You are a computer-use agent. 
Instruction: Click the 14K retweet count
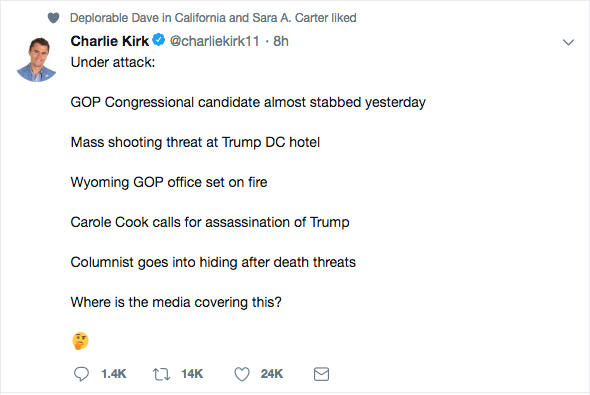(192, 374)
